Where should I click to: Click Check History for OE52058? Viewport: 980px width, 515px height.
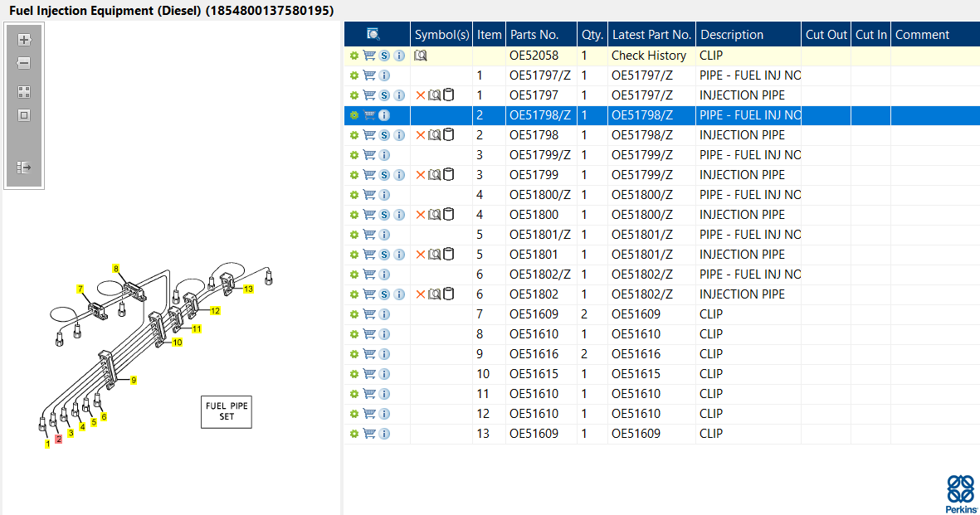click(649, 56)
